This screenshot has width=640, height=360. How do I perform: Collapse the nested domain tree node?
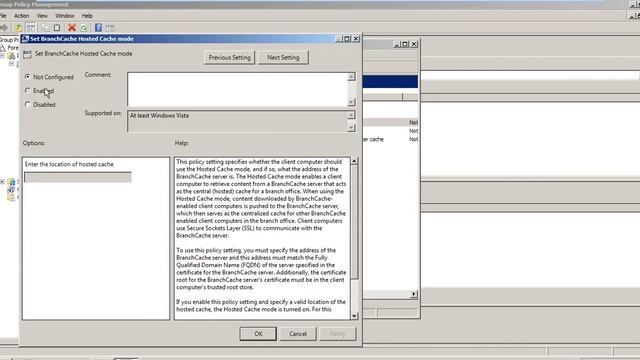(11, 64)
